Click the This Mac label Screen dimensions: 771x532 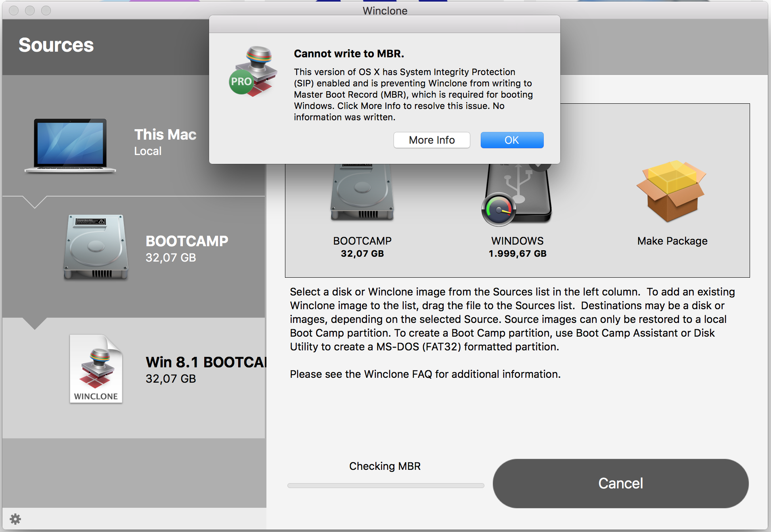tap(165, 134)
